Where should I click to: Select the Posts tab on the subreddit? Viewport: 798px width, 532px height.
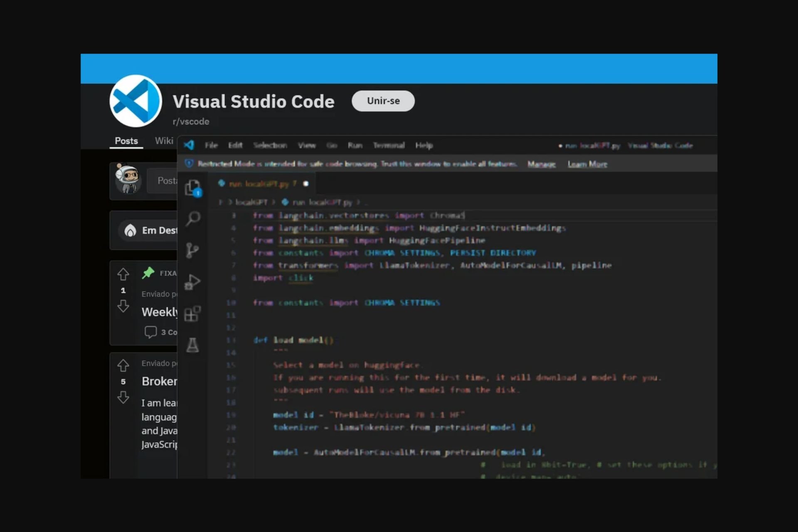click(126, 141)
